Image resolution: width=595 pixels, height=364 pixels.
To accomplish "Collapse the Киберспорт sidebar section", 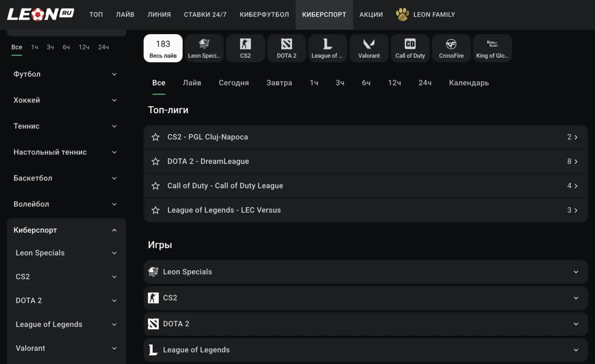I will [x=114, y=230].
